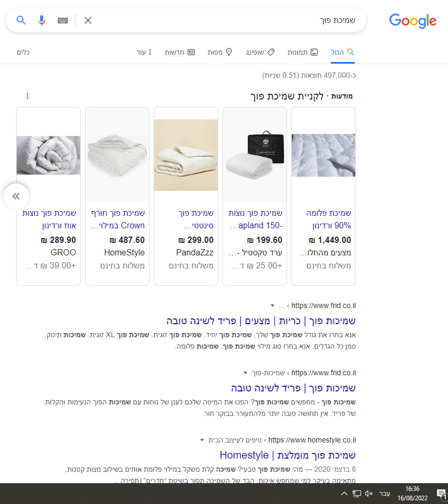This screenshot has height=504, width=448.
Task: Expand the עוד menu
Action: pos(144,53)
